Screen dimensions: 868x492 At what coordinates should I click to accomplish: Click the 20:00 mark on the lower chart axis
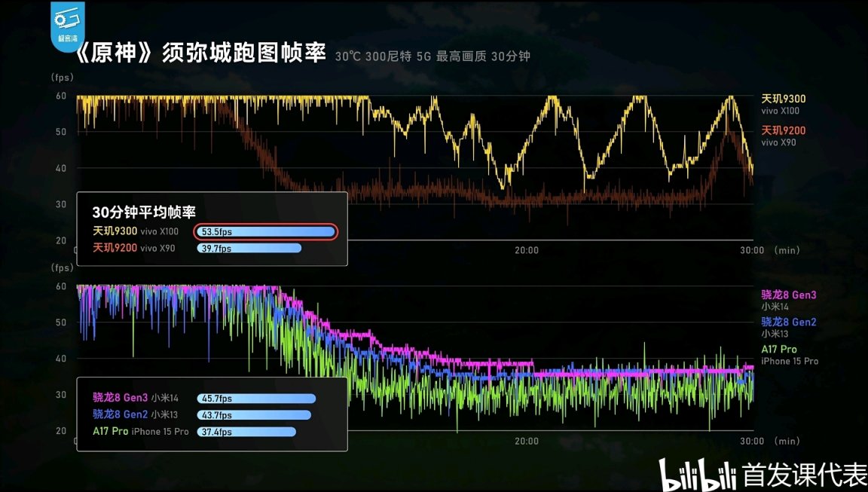coord(527,441)
